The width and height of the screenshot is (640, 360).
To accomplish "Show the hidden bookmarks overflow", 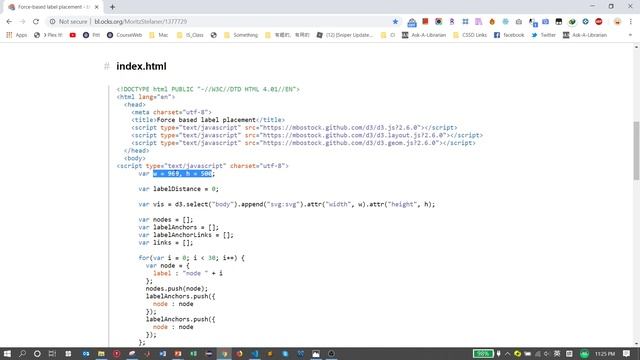I will 630,35.
